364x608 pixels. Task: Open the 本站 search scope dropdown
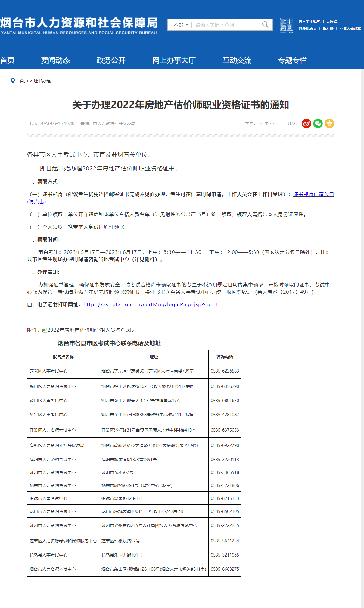[180, 25]
